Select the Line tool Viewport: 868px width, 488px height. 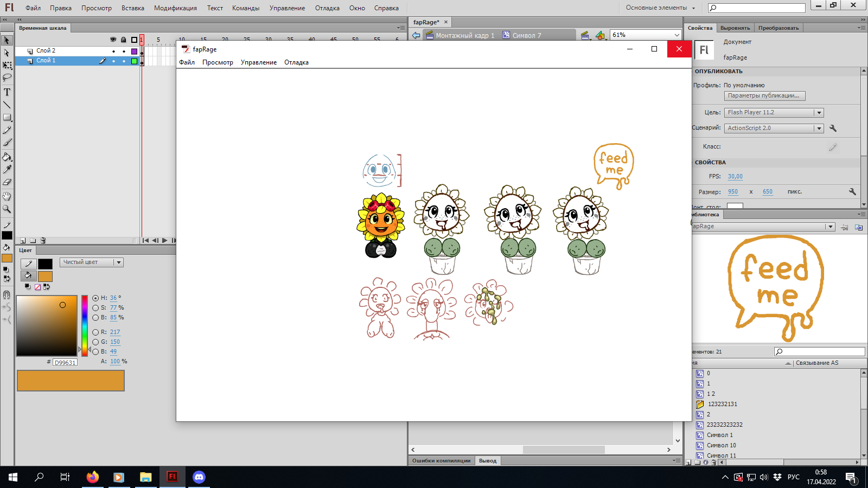click(7, 105)
